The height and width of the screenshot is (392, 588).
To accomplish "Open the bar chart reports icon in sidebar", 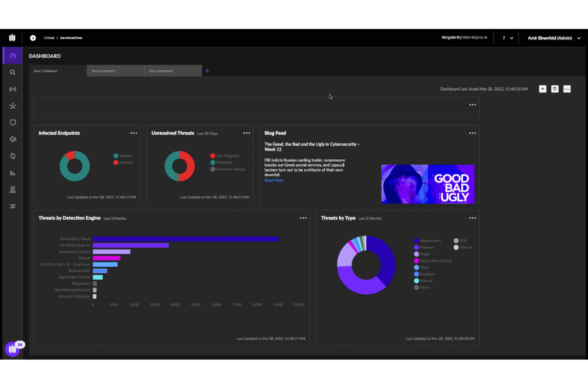I will tap(13, 173).
